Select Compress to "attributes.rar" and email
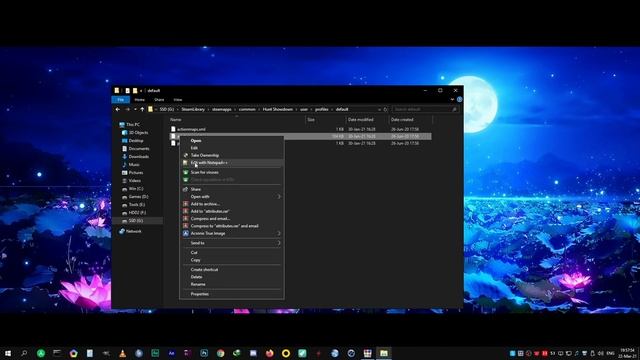640x360 pixels. tap(232, 226)
